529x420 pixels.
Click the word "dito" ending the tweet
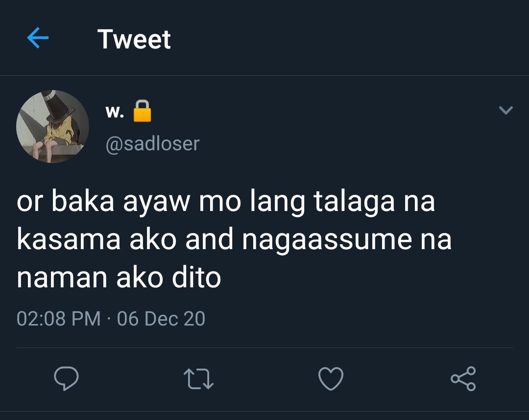click(196, 278)
